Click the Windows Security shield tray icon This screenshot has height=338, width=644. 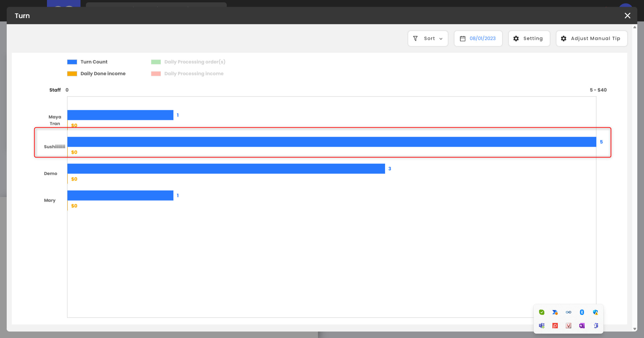tap(595, 312)
